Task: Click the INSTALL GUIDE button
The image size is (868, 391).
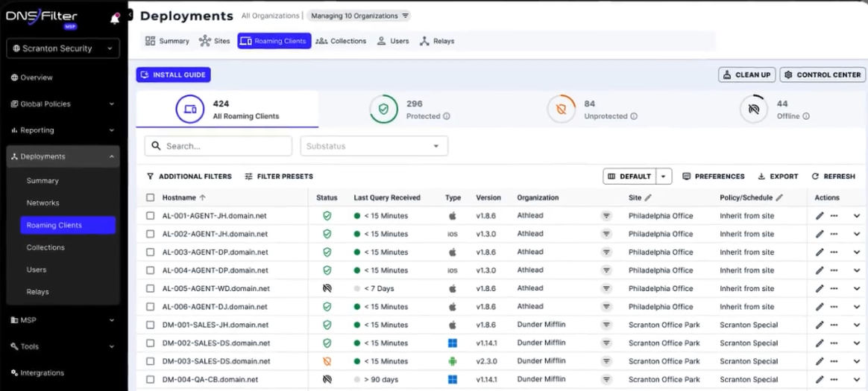Action: [173, 74]
